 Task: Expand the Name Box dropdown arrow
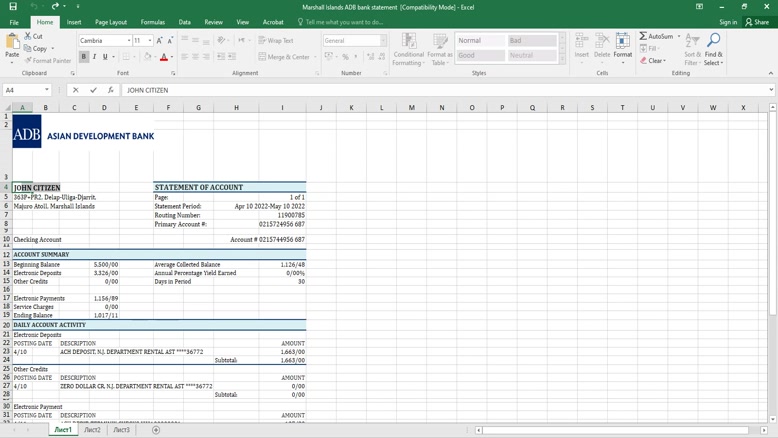coord(47,90)
